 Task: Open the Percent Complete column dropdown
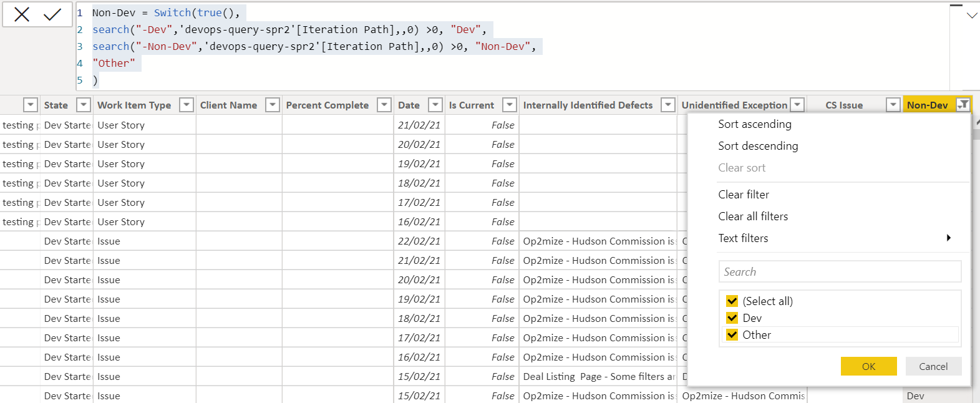coord(385,105)
